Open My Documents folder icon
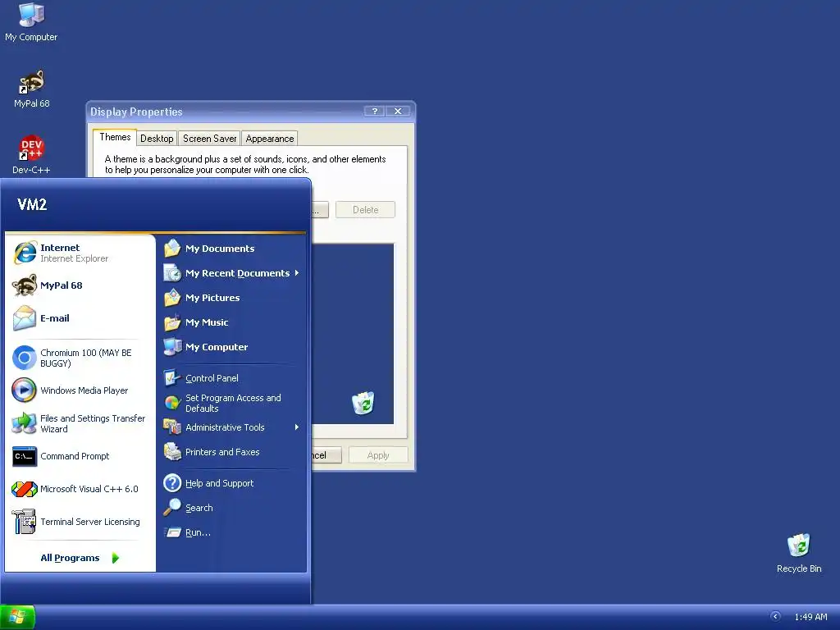Image resolution: width=840 pixels, height=630 pixels. (x=172, y=249)
